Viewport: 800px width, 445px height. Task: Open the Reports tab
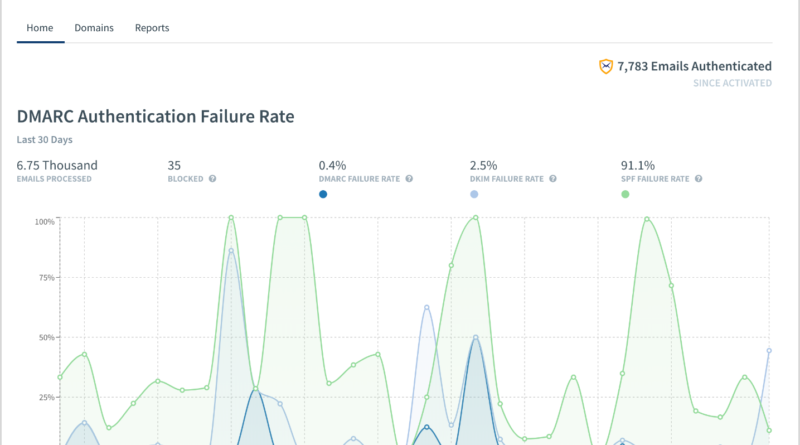152,28
